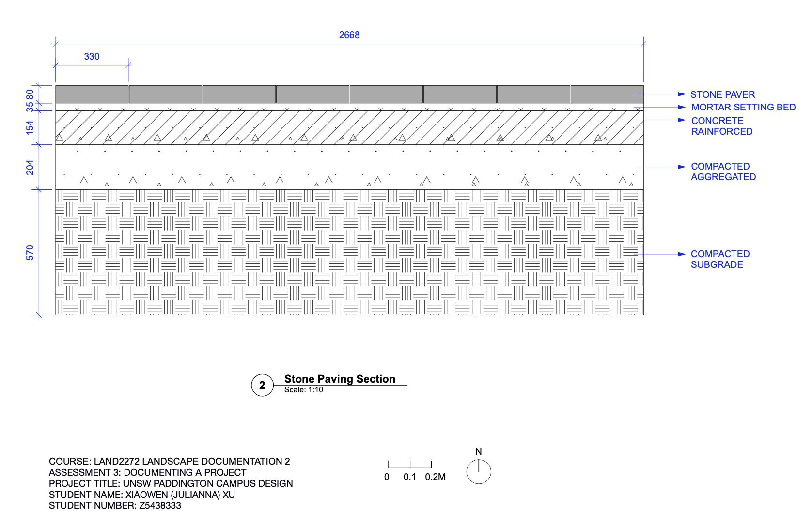
Task: Select the 2668 overall width dimension
Action: coord(349,35)
